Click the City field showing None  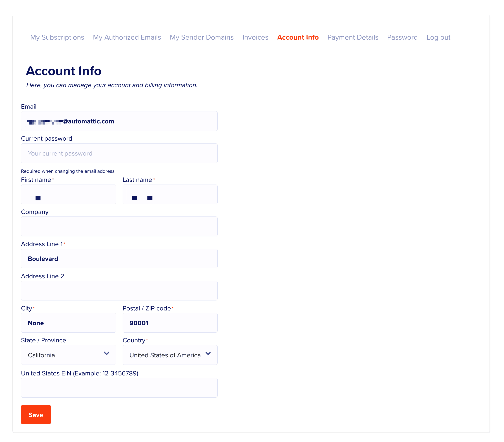coord(68,323)
